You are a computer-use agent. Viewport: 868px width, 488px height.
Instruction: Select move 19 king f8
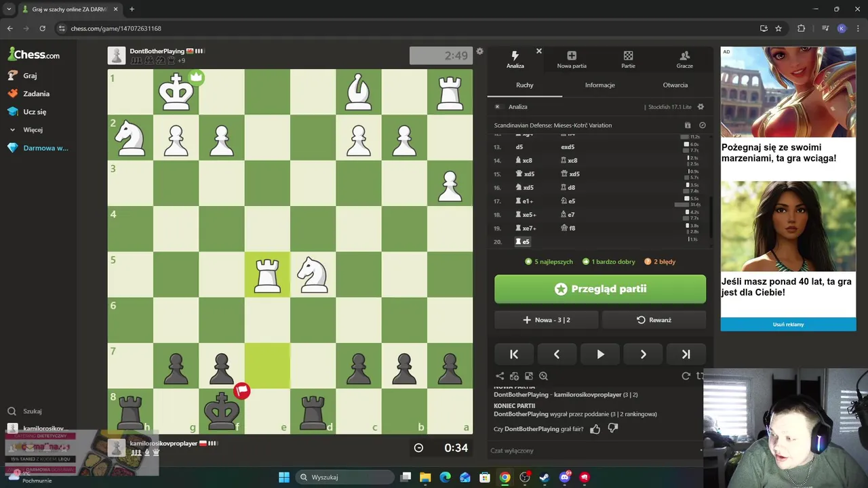(568, 228)
